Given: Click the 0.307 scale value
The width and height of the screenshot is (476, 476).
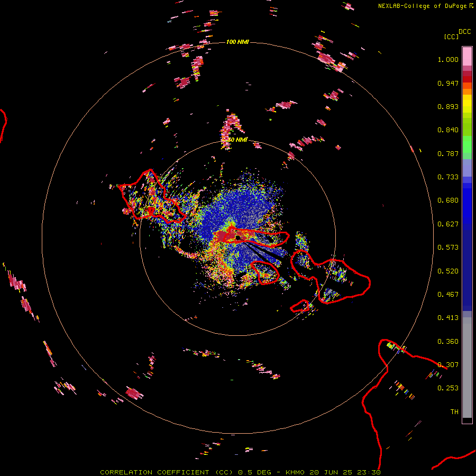Looking at the screenshot, I should [448, 365].
